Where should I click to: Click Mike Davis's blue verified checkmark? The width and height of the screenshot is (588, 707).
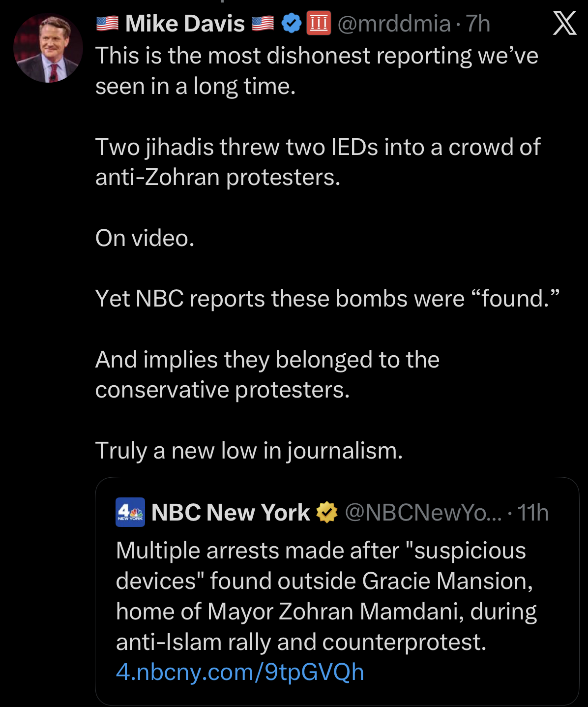point(292,23)
